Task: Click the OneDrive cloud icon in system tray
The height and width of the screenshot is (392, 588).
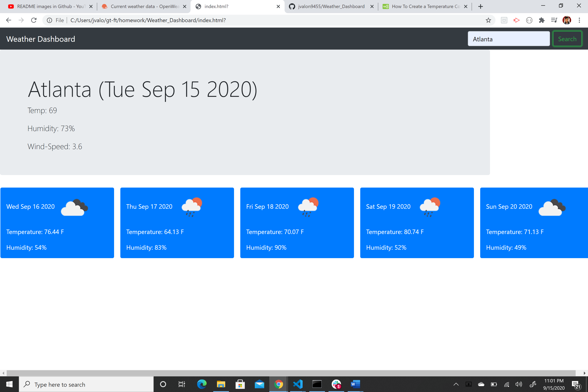Action: pos(481,384)
